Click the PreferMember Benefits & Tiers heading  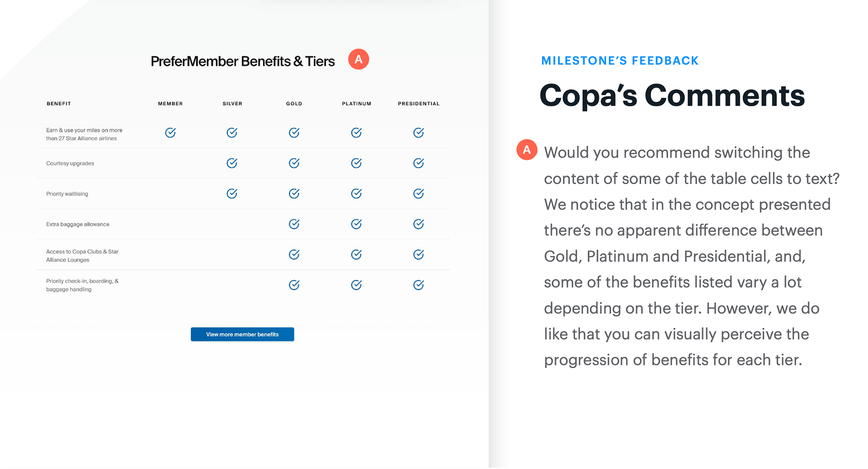[x=243, y=61]
